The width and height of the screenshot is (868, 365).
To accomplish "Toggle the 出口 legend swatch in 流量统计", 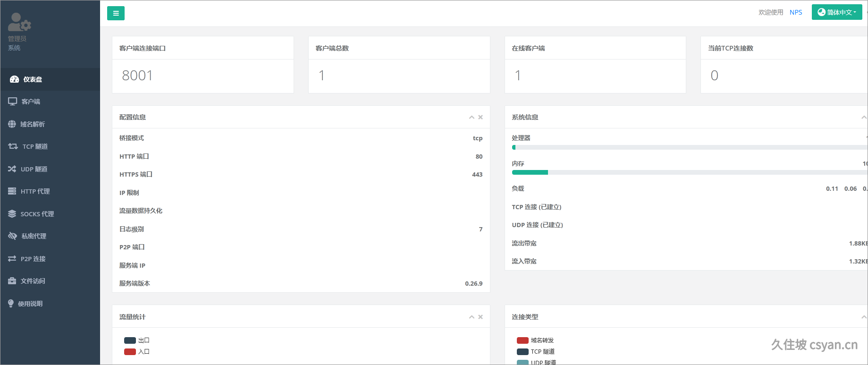I will tap(130, 340).
